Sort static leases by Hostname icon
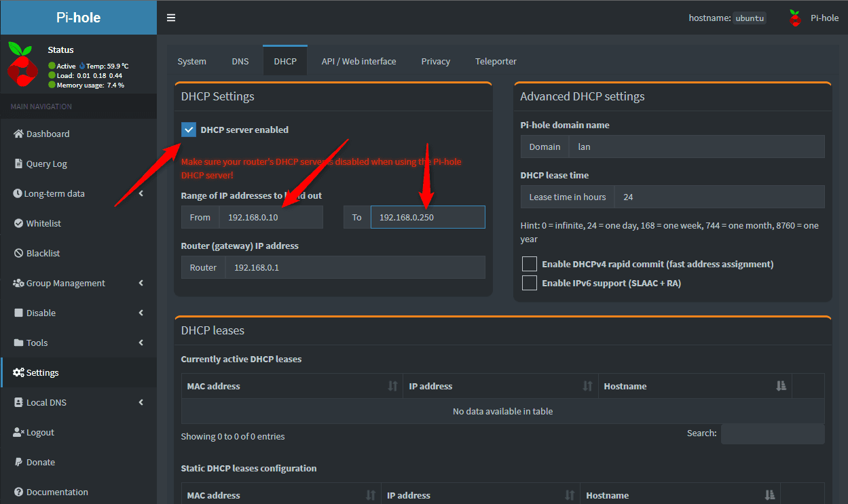This screenshot has width=848, height=504. click(x=769, y=495)
